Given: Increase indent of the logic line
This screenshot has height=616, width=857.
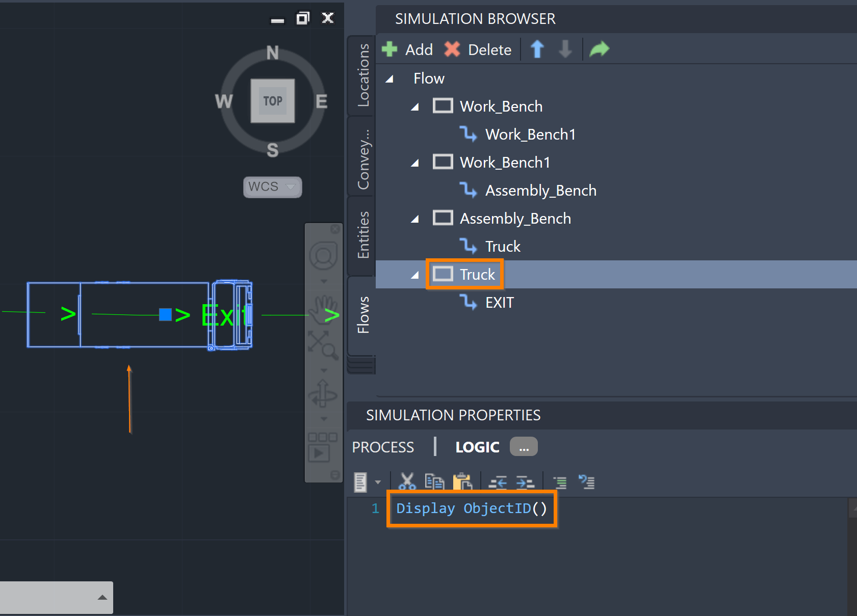Looking at the screenshot, I should pos(525,482).
